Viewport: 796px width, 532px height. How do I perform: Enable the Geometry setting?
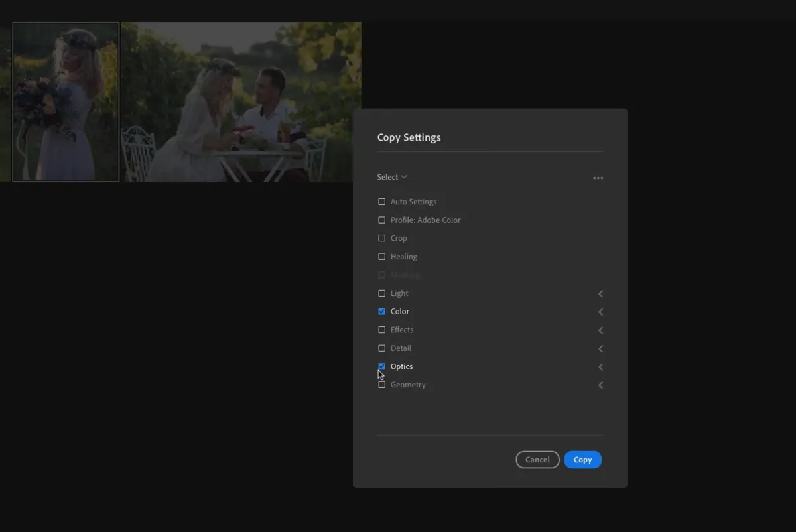click(x=381, y=384)
